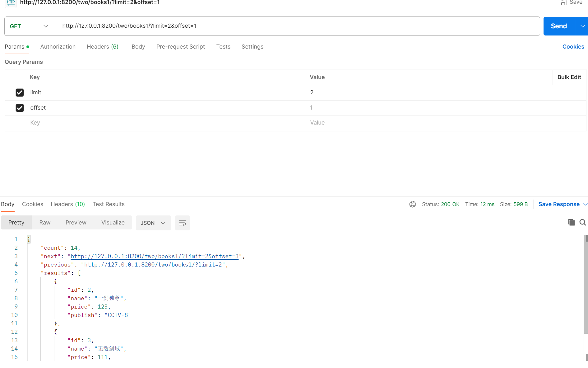Screen dimensions: 588x368
Task: Open the Settings tab
Action: pos(252,47)
